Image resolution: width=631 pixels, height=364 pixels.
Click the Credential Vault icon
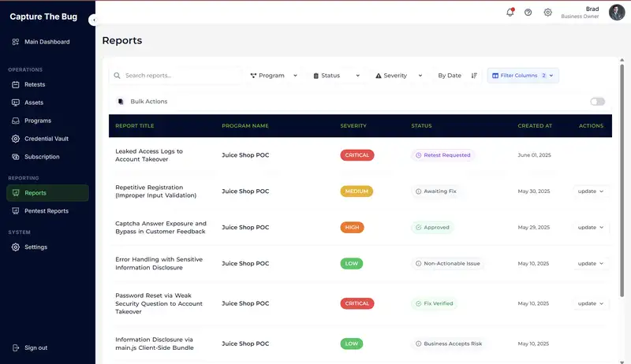(16, 139)
